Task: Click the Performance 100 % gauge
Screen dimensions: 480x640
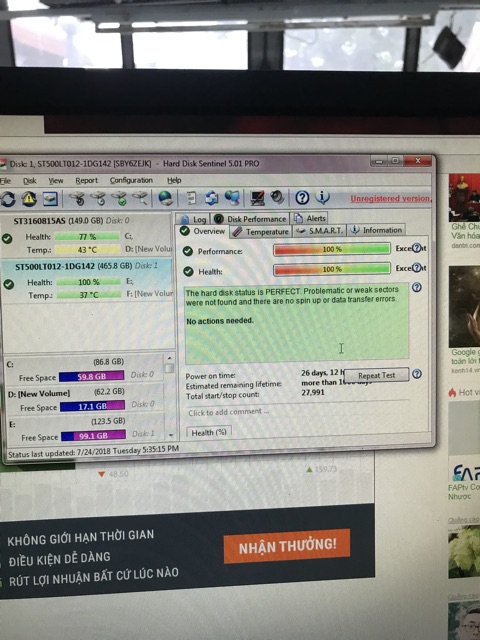Action: [x=332, y=249]
